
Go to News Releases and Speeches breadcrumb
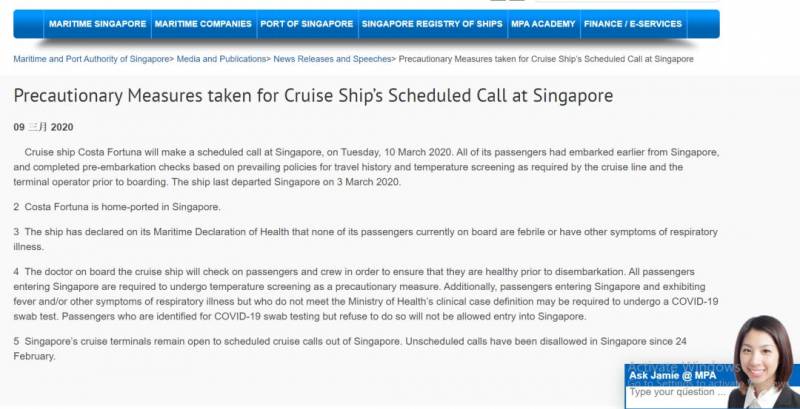[x=331, y=60]
